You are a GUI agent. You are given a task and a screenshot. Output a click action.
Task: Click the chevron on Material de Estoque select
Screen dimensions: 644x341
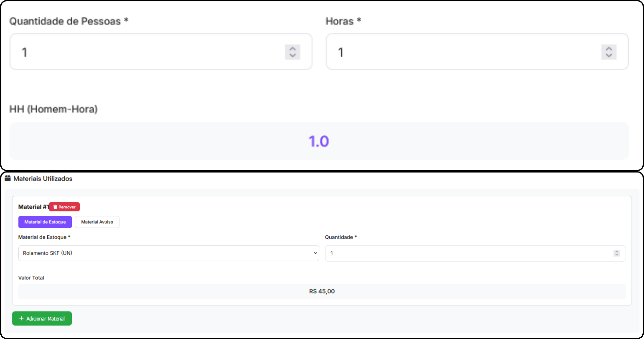(315, 253)
